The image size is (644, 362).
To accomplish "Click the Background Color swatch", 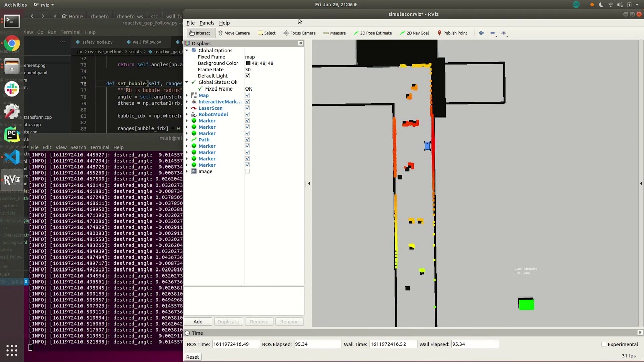I will pyautogui.click(x=248, y=63).
